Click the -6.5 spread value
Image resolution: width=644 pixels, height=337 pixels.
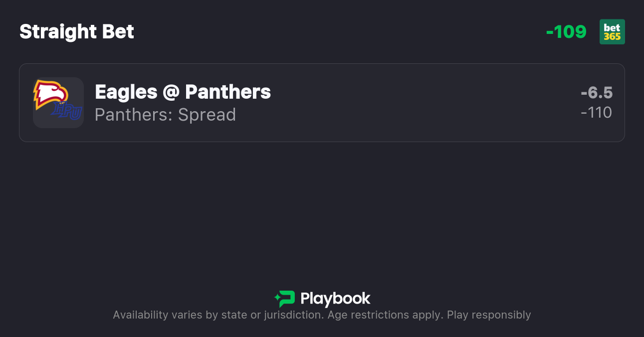[597, 93]
